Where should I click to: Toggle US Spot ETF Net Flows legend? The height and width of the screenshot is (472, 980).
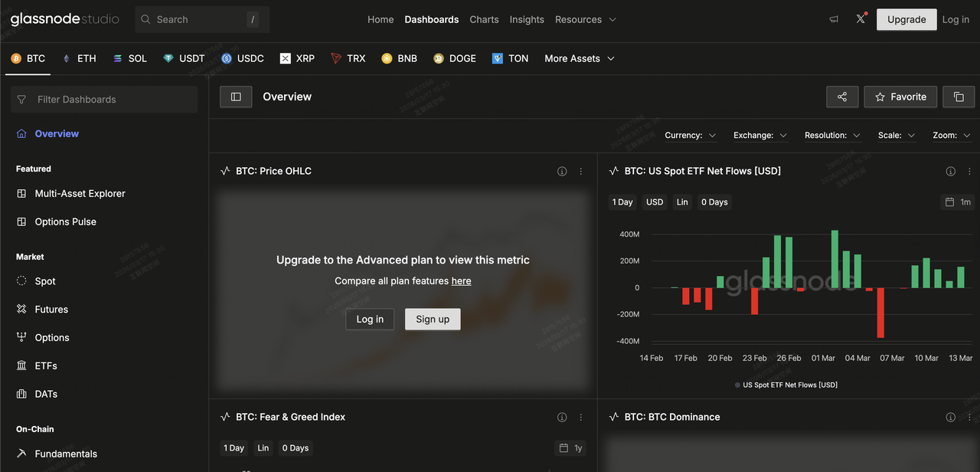click(786, 385)
